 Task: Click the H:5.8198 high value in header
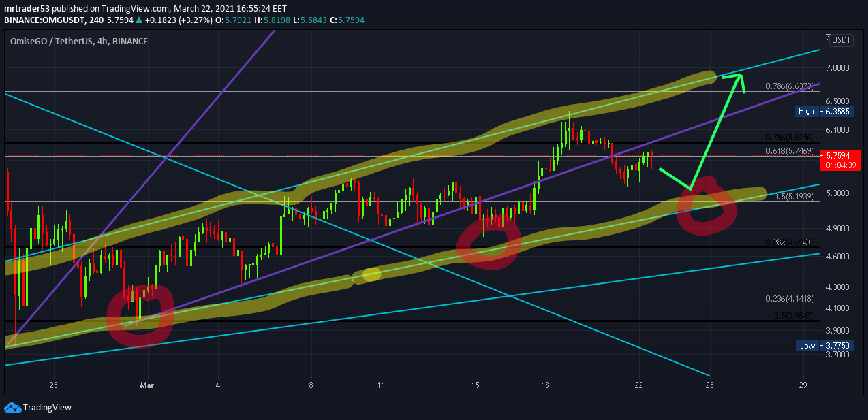tap(270, 20)
